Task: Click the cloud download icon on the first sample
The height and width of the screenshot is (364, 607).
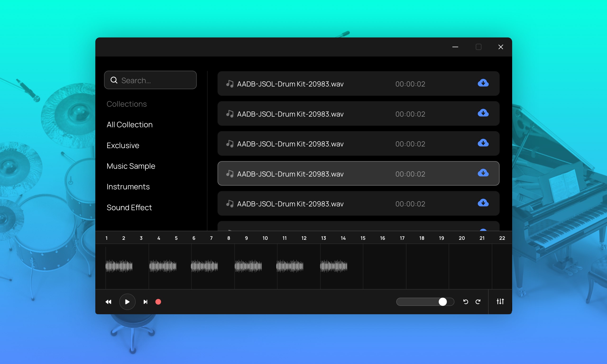Action: point(483,83)
